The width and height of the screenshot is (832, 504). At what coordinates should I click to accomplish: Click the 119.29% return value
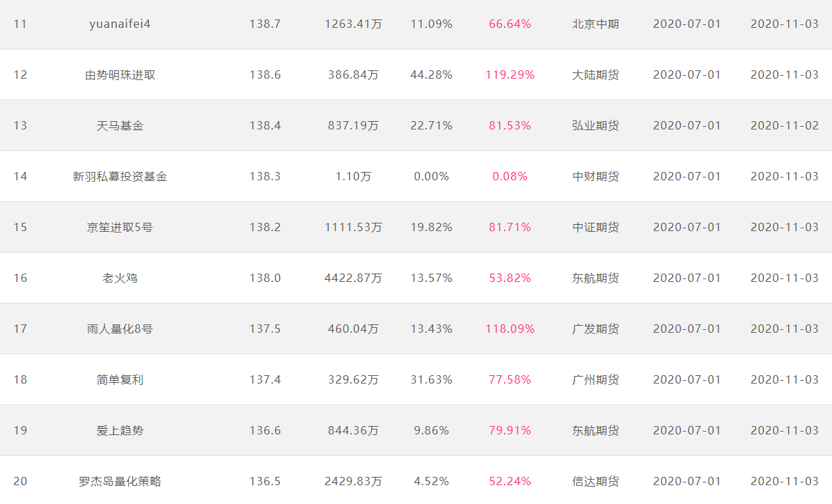(510, 74)
